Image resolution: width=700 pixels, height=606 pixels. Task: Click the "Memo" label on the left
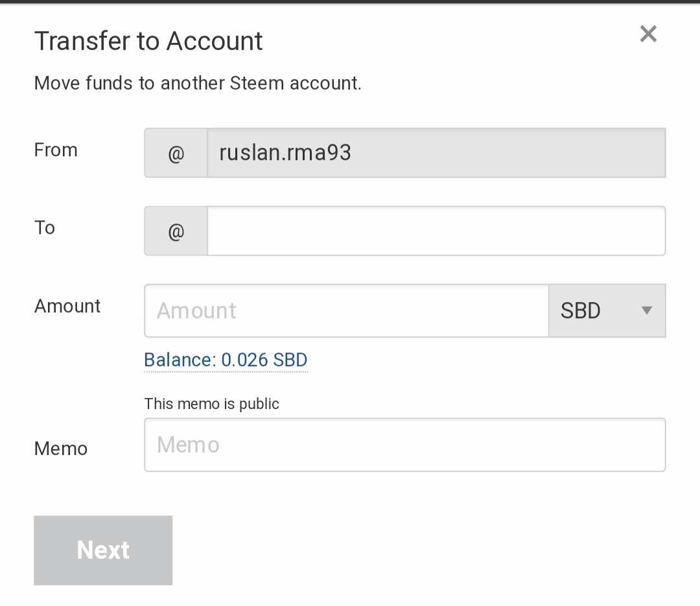61,449
